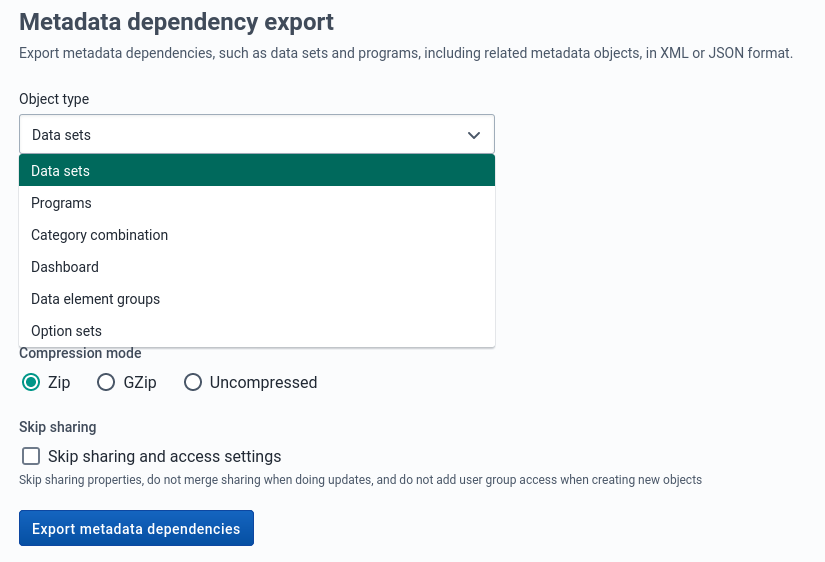Click the 'Skip sharing and access settings' label text
Screen dimensions: 825x562
pos(165,456)
